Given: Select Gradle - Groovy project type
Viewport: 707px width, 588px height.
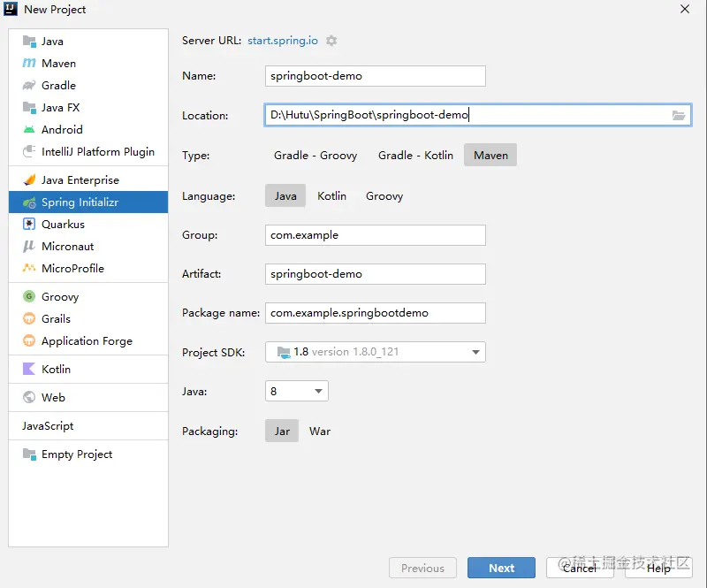Looking at the screenshot, I should tap(315, 156).
